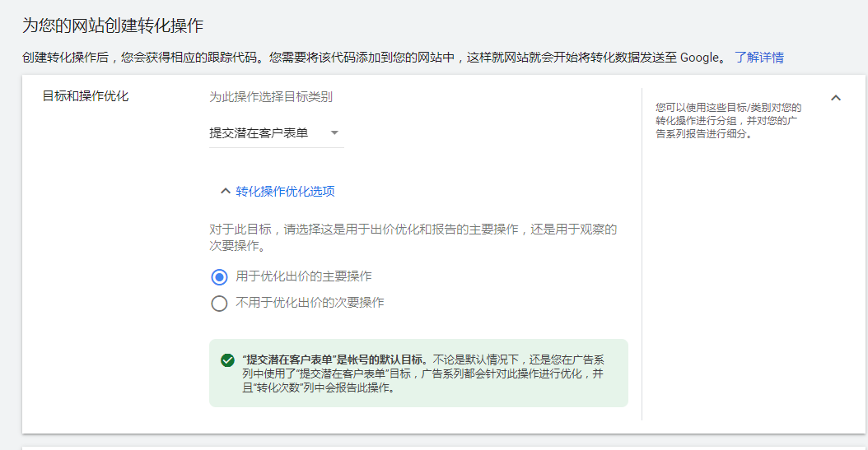Collapse the 目标和操作优化 section chevron
Viewport: 868px width, 450px height.
836,98
